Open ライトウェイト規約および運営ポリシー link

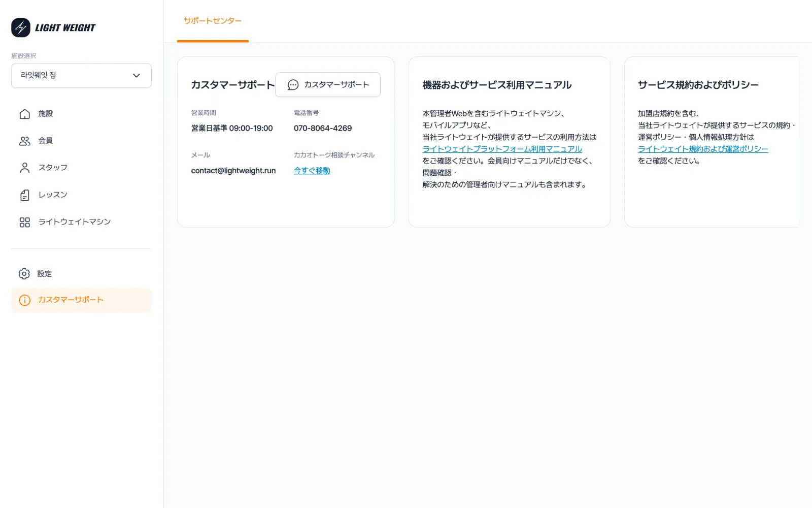pyautogui.click(x=703, y=149)
